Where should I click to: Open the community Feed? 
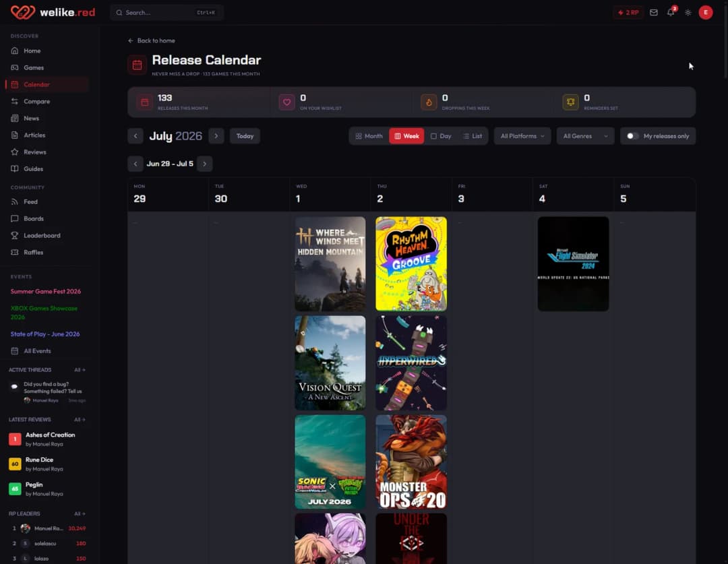pyautogui.click(x=47, y=201)
